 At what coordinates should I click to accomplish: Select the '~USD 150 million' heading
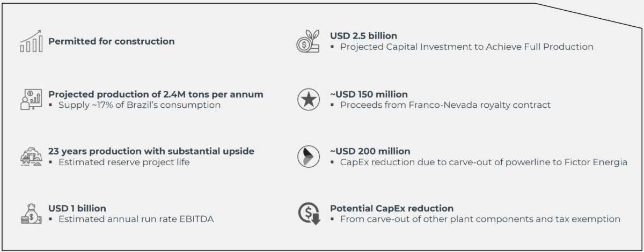(369, 94)
